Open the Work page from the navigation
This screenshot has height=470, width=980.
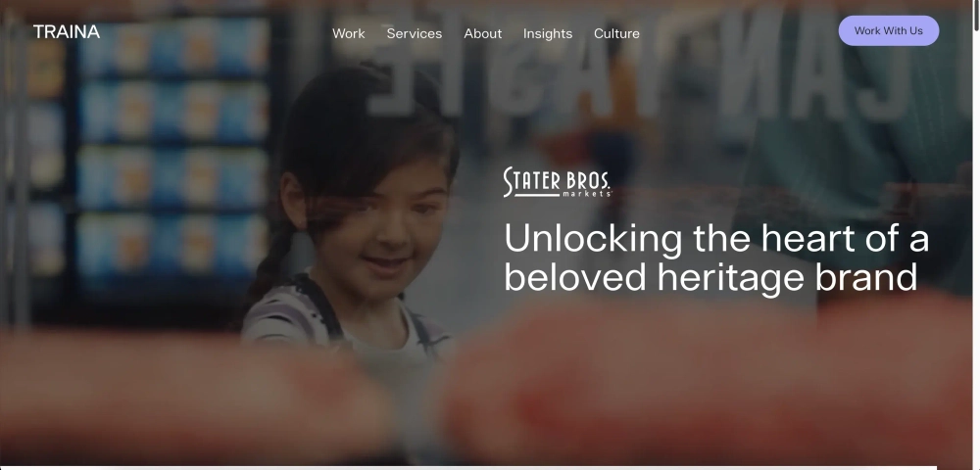pos(348,33)
